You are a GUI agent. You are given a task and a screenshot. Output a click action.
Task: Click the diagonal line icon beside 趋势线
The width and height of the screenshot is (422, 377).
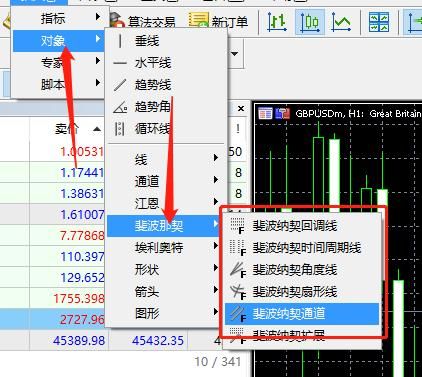click(x=120, y=85)
